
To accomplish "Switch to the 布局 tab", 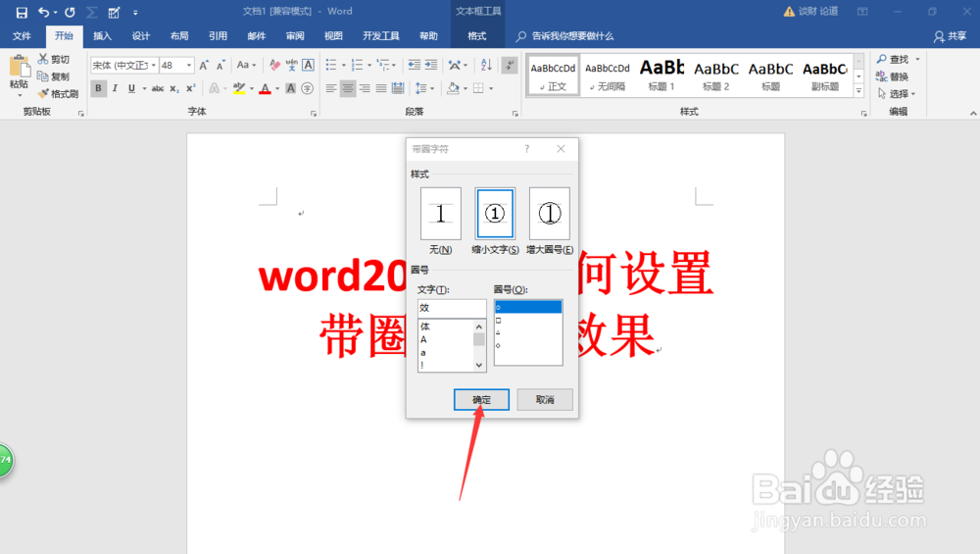I will [x=179, y=35].
